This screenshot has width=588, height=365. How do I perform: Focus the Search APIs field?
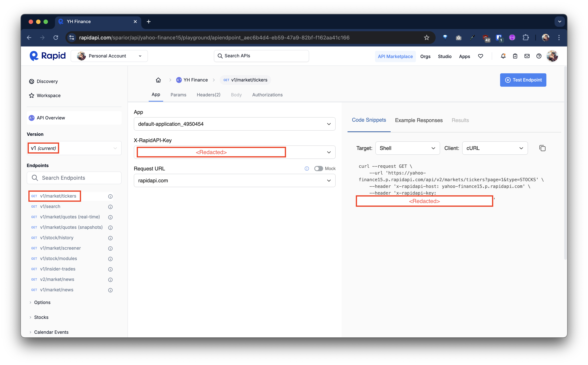261,56
